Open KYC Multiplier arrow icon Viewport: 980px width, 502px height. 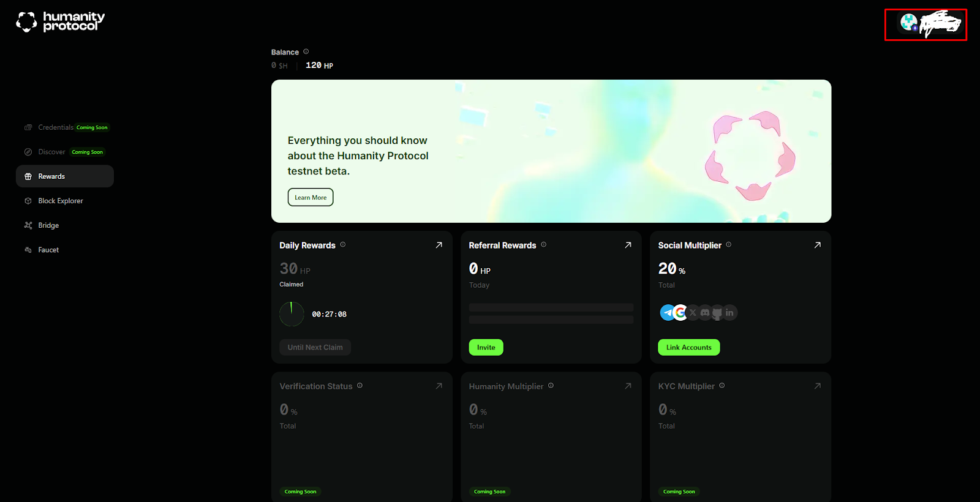pyautogui.click(x=817, y=386)
